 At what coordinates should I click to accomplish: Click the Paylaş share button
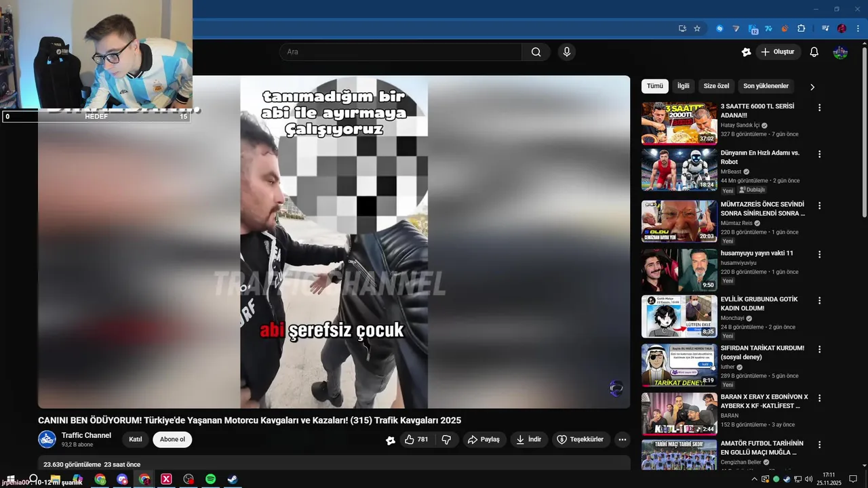tap(485, 439)
